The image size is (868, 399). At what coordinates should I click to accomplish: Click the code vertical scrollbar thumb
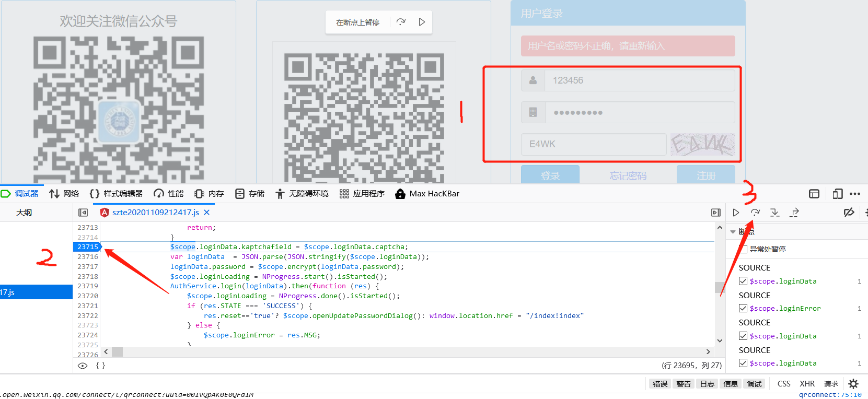click(720, 287)
